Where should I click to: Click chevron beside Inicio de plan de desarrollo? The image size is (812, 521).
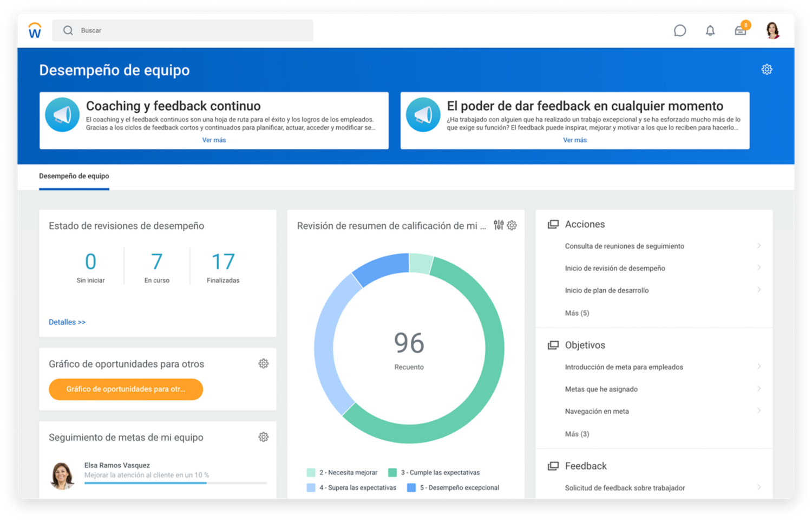pyautogui.click(x=759, y=290)
